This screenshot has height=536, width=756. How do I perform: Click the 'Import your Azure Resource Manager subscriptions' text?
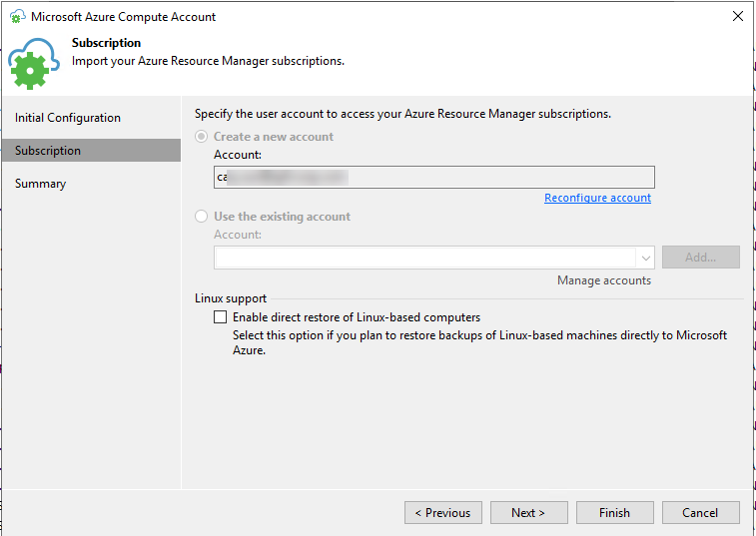pos(208,61)
